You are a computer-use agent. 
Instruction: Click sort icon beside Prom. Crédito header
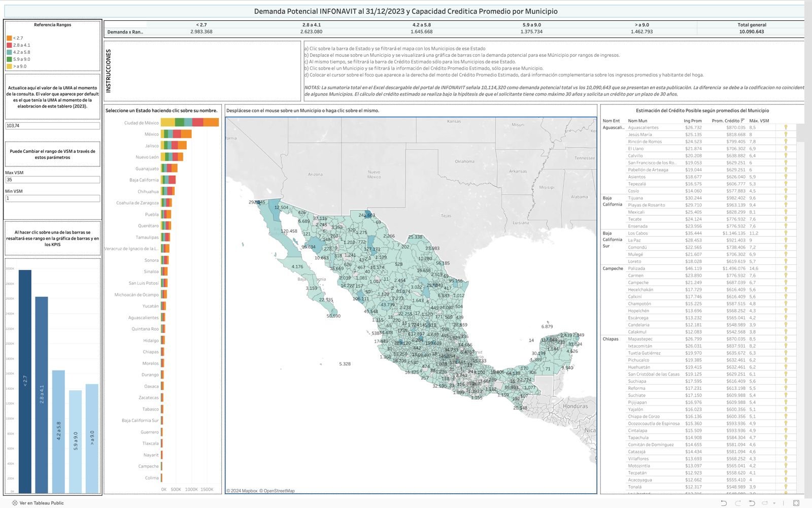[x=742, y=121]
